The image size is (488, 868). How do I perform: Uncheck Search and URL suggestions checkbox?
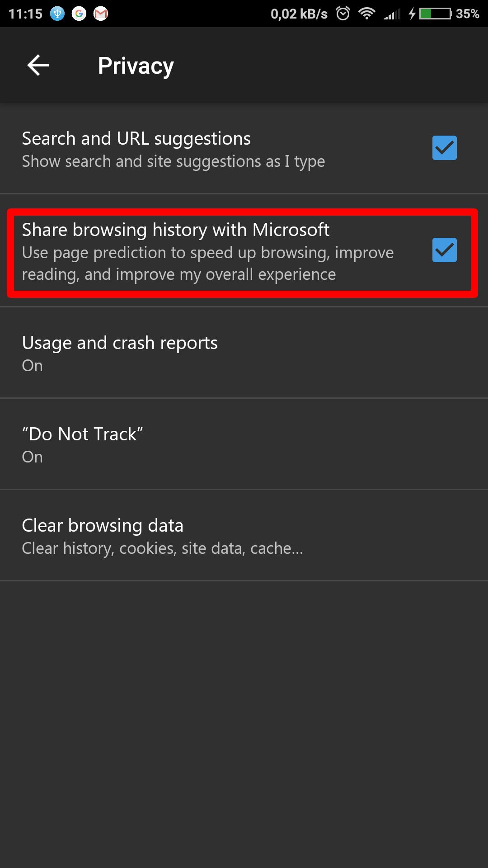pyautogui.click(x=445, y=148)
